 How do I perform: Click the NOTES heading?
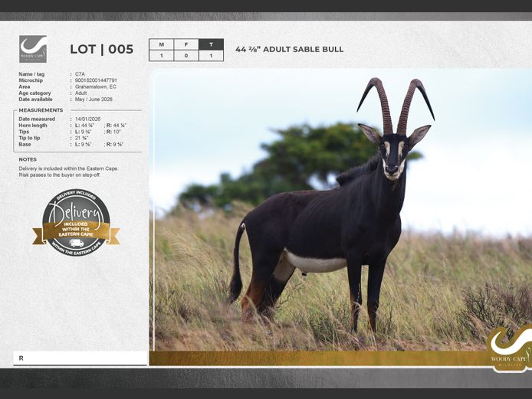click(x=28, y=159)
